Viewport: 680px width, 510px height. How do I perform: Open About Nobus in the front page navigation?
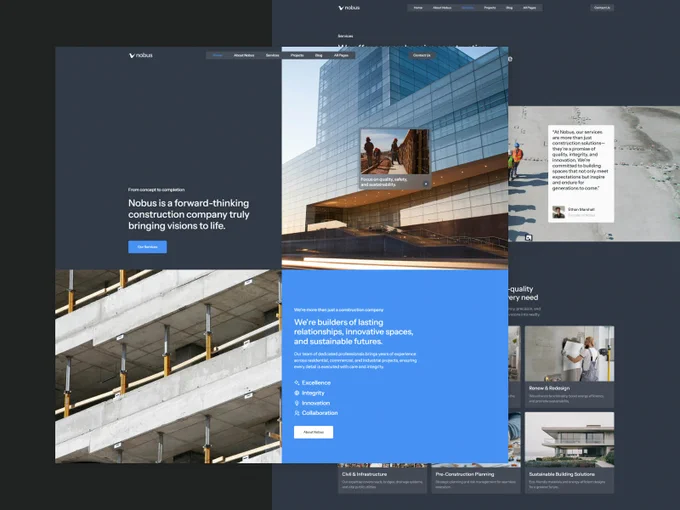(244, 56)
